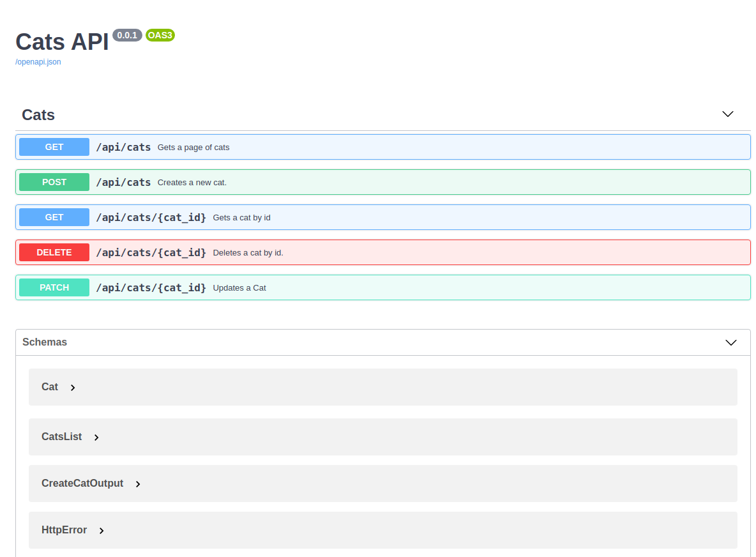Click the Updates a Cat endpoint row
The height and width of the screenshot is (557, 756).
[383, 287]
